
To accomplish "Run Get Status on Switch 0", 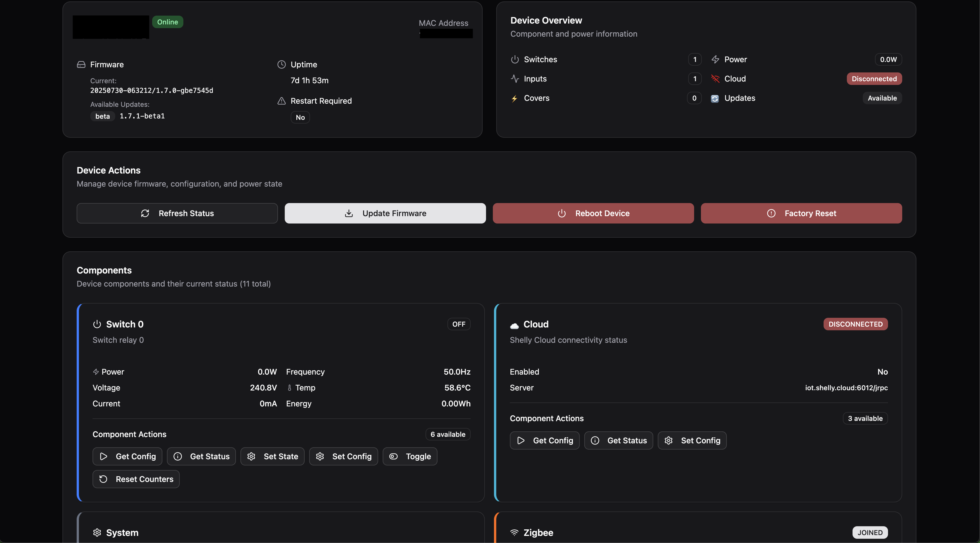I will click(x=201, y=456).
